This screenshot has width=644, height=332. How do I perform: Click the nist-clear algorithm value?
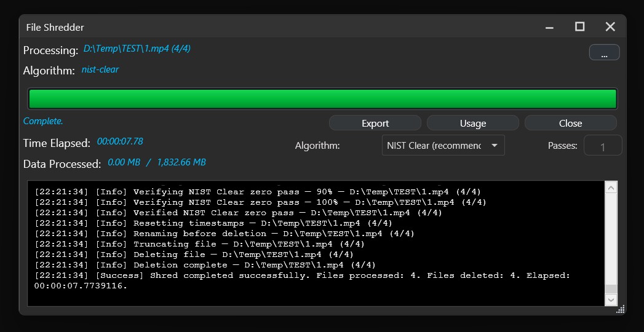(100, 69)
